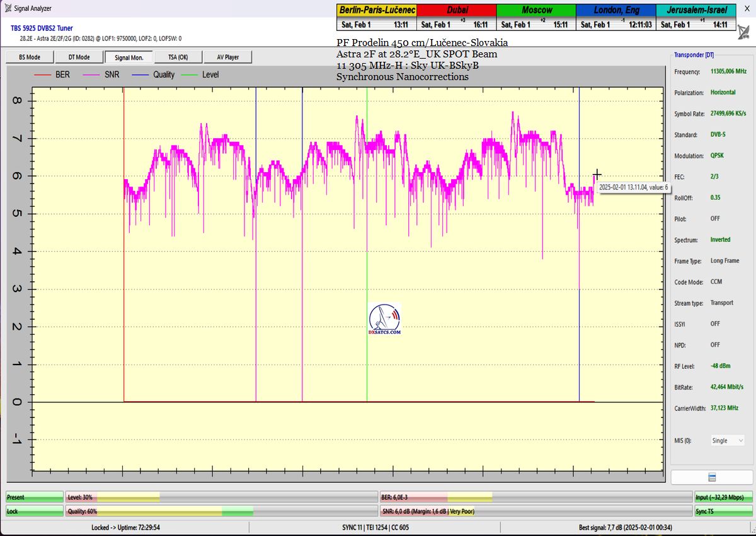This screenshot has height=536, width=756.
Task: Open the AV Player tab
Action: (228, 57)
